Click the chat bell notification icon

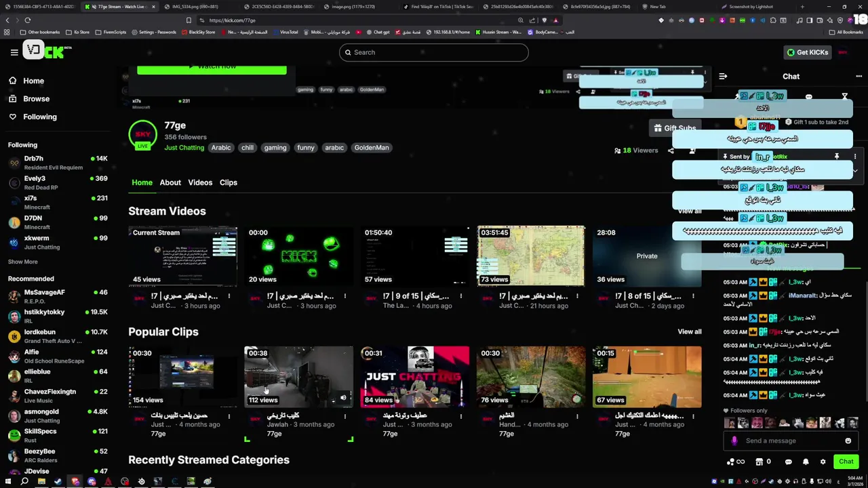[x=806, y=462]
